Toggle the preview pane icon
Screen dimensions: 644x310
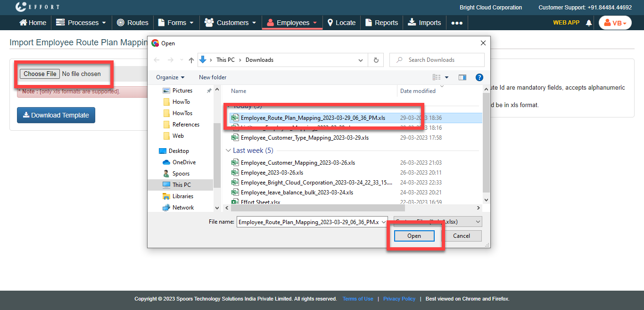point(462,77)
